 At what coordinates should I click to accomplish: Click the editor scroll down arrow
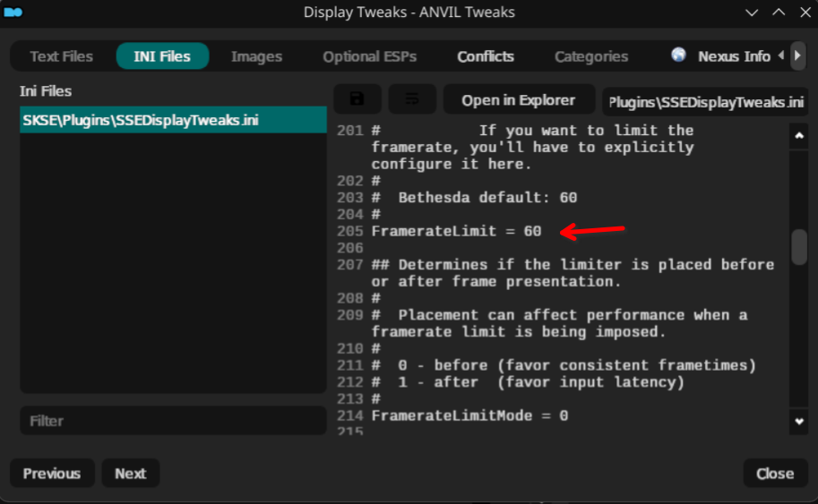(799, 420)
